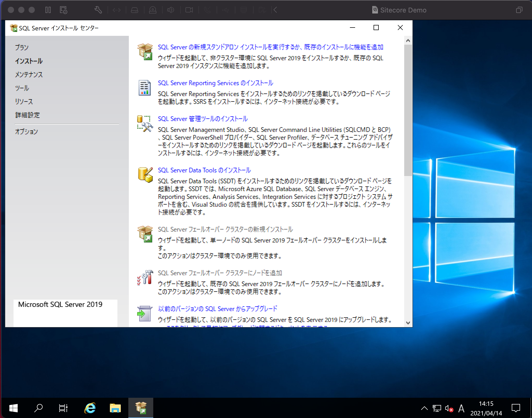Click the SQL Server インストール センター title icon

click(14, 28)
